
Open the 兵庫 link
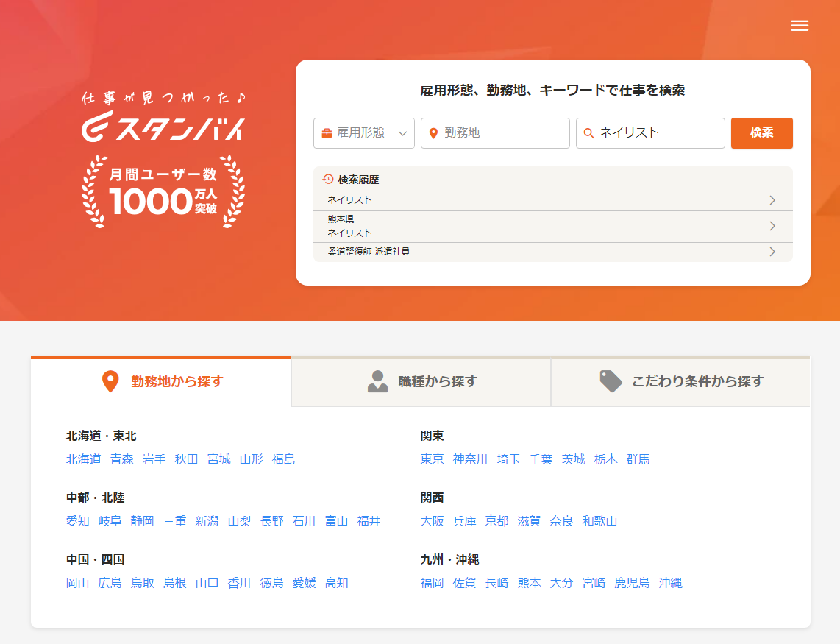(x=464, y=521)
